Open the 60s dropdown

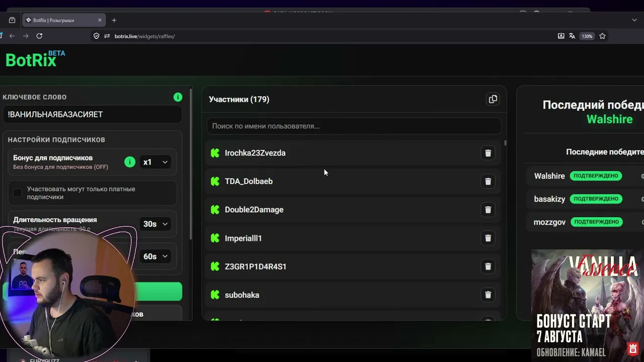(155, 256)
